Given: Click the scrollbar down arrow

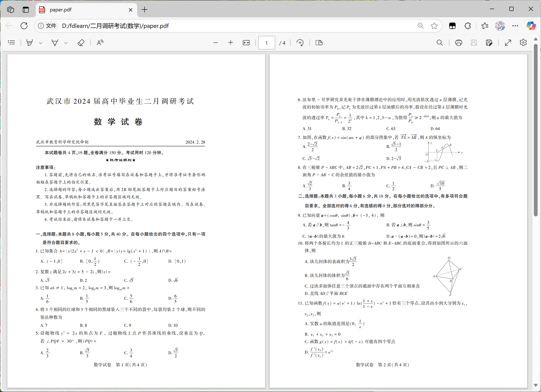Looking at the screenshot, I should (536, 385).
